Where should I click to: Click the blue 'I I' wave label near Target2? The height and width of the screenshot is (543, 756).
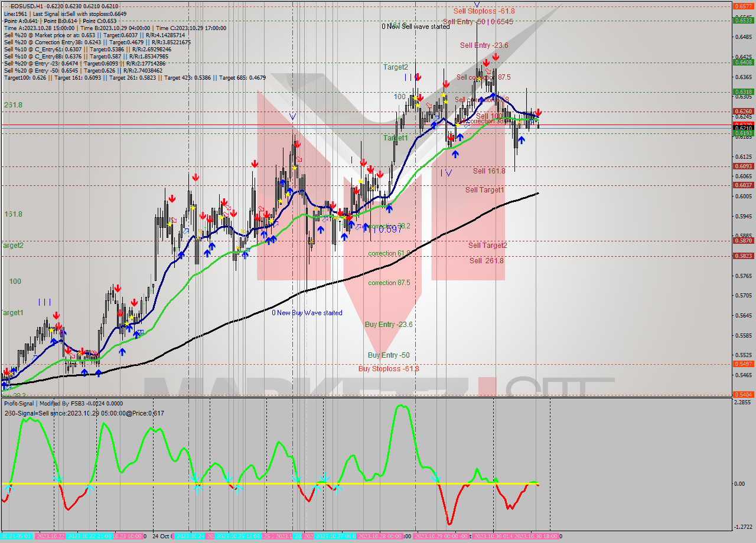408,77
